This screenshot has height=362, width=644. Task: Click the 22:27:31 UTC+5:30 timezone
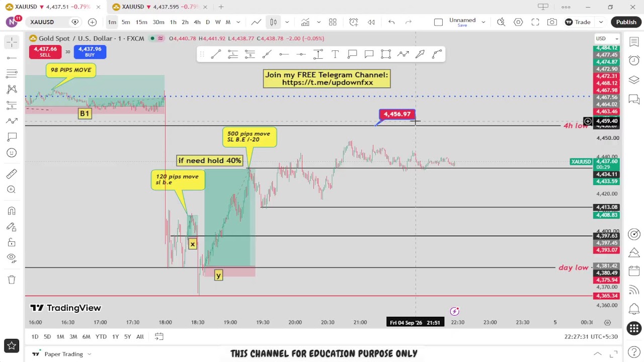(x=591, y=337)
